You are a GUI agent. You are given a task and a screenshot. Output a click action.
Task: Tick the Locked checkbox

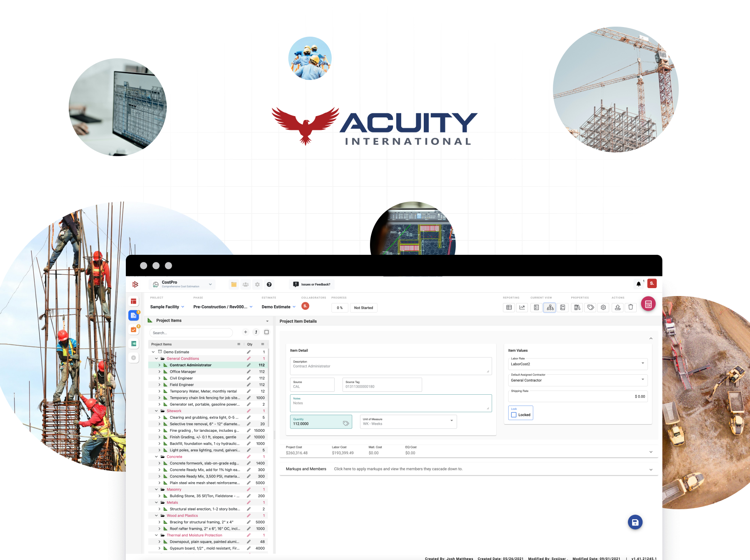coord(514,415)
